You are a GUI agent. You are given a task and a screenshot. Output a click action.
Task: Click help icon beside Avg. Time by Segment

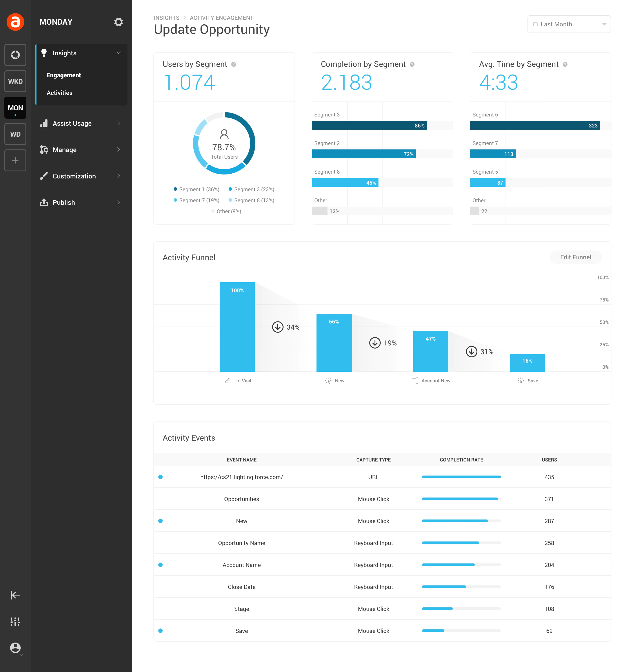565,64
